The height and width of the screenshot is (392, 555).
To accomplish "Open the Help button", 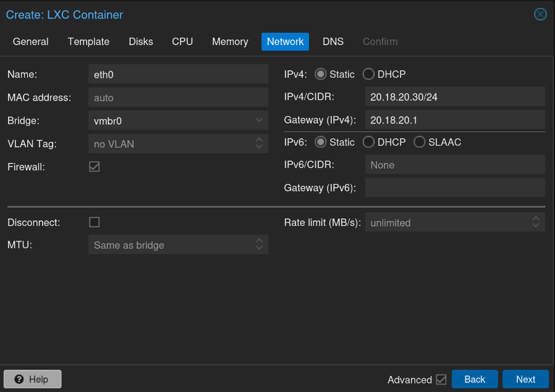I will pyautogui.click(x=33, y=379).
